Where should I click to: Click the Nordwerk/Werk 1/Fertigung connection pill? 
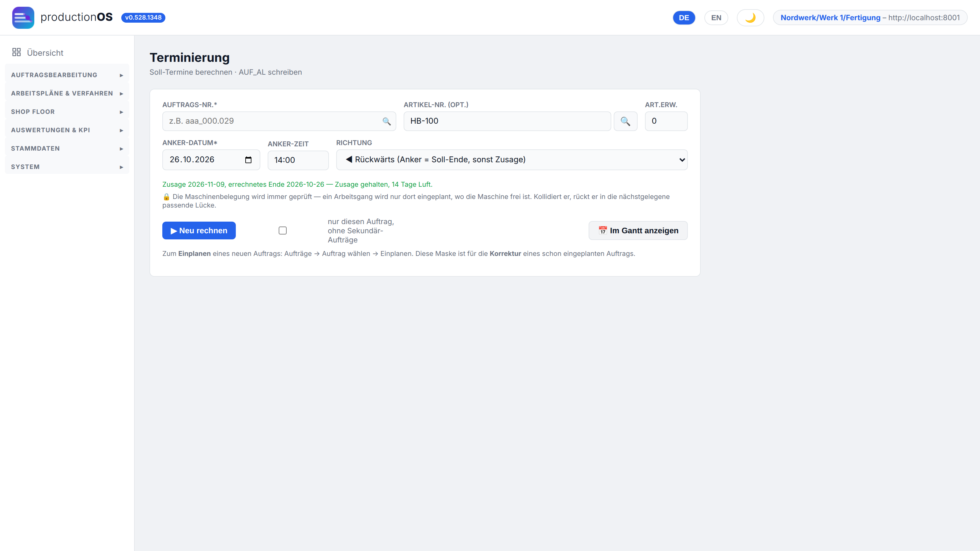point(870,17)
